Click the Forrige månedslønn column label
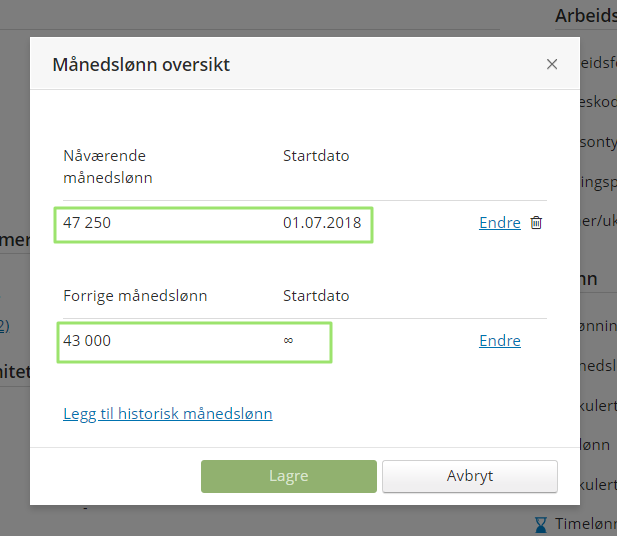 pyautogui.click(x=135, y=296)
